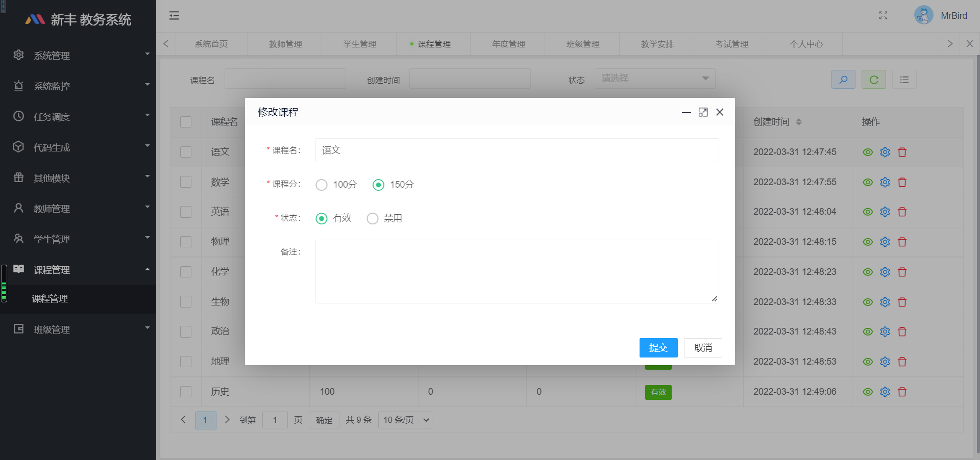Expand the 任务调度 sidebar menu
This screenshot has height=460, width=980.
point(78,116)
